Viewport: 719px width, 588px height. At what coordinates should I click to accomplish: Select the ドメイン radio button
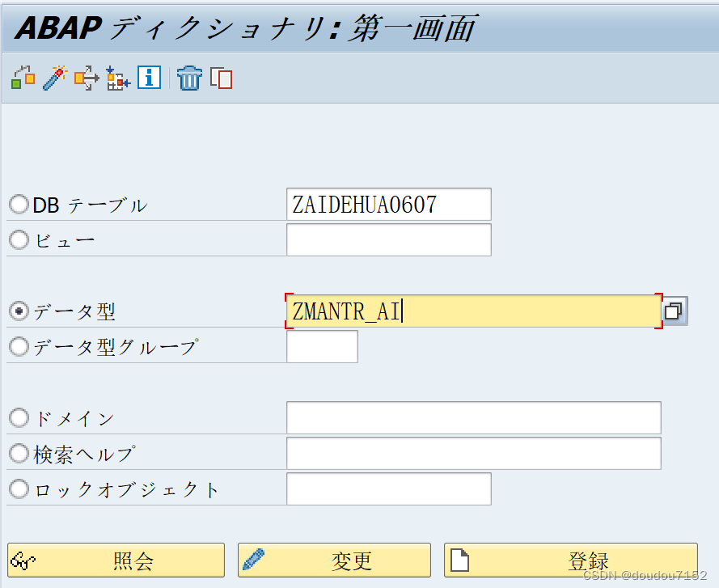(18, 418)
